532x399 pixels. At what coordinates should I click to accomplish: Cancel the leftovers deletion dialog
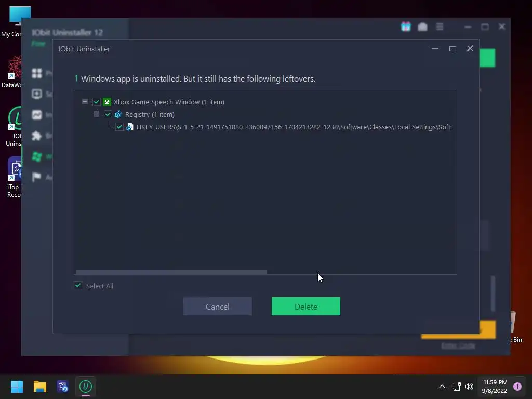[x=218, y=307]
